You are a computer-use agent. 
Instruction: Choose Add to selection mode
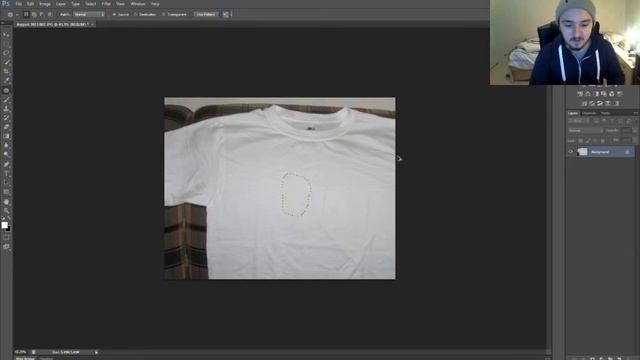(x=34, y=14)
